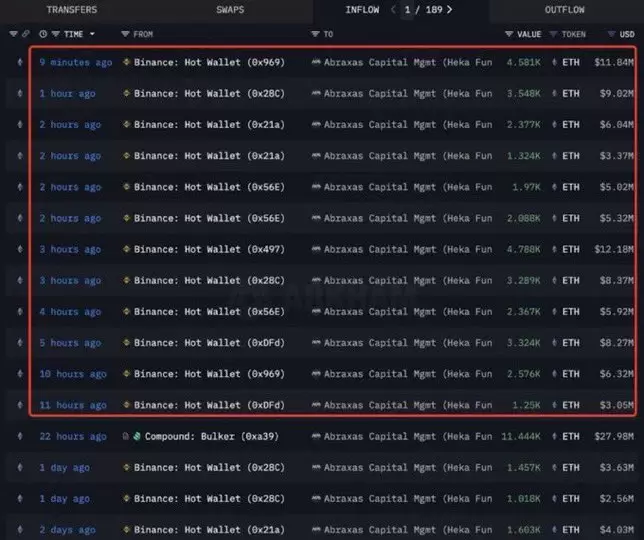This screenshot has height=540, width=644.
Task: Click Binance logo on the 5 hours ago row
Action: point(126,342)
